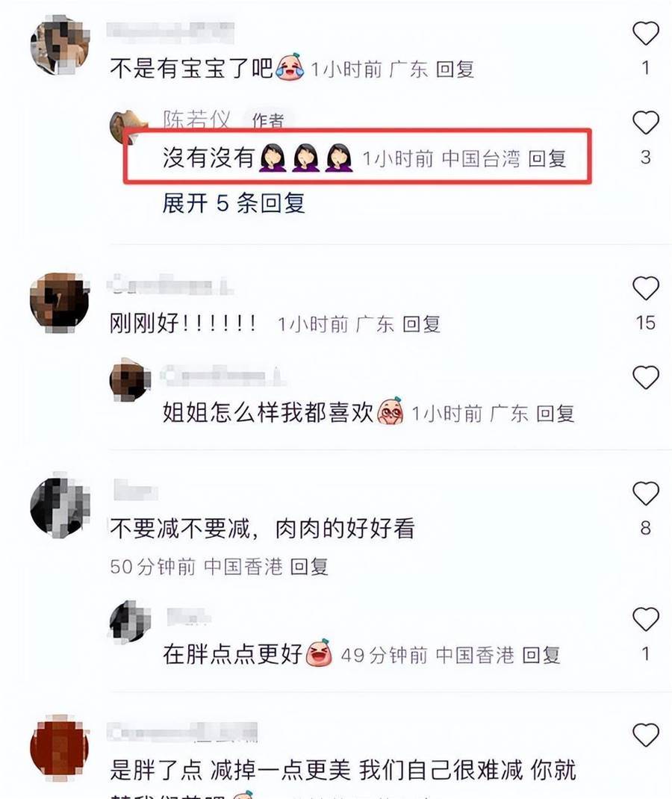Expand "展开 5 条回复" replies

[234, 203]
